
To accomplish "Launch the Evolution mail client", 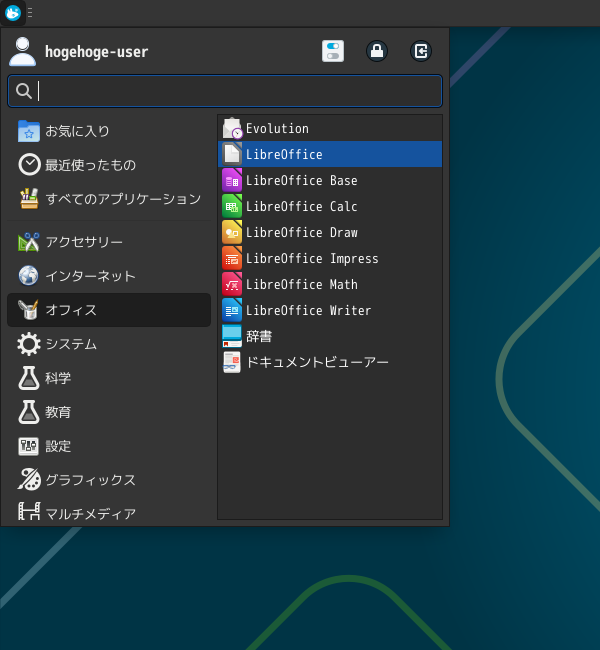I will coord(277,129).
